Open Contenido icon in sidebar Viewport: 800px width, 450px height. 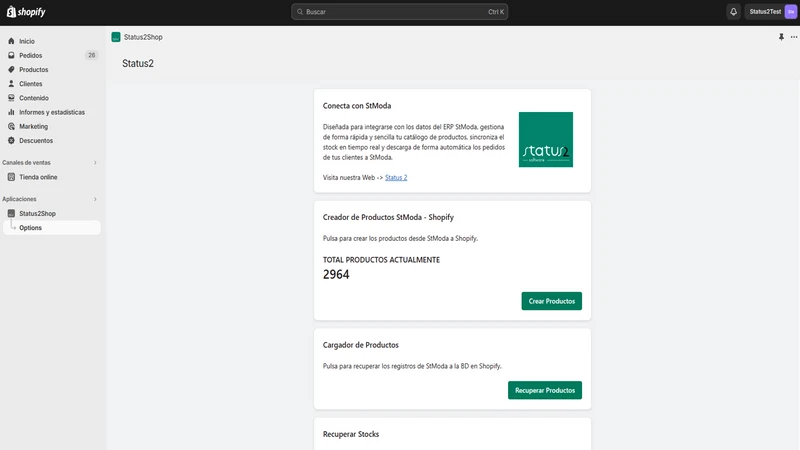tap(11, 98)
